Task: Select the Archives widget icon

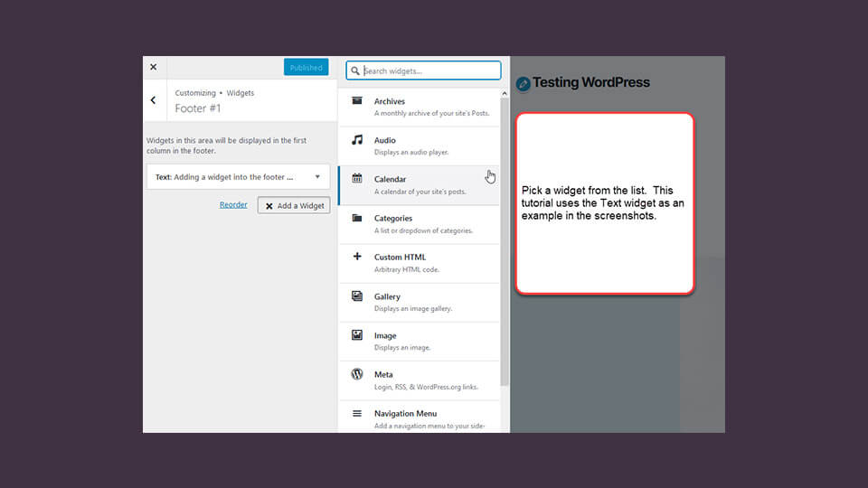Action: pos(357,100)
